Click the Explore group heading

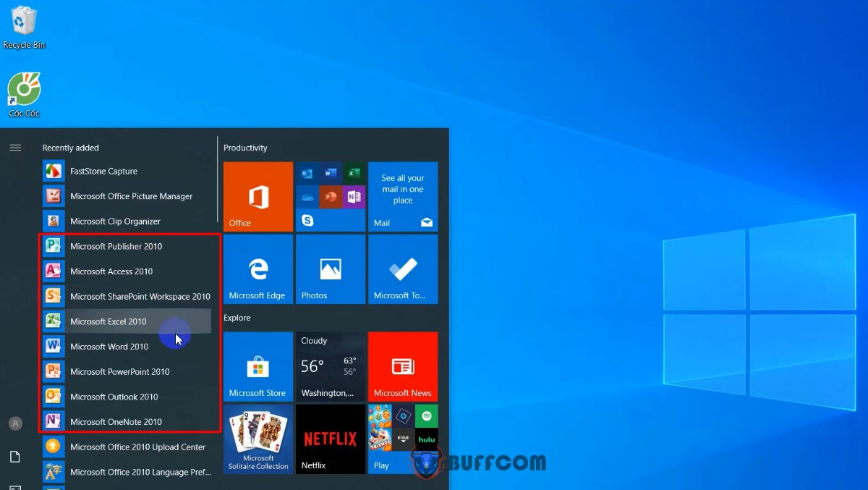pyautogui.click(x=237, y=318)
